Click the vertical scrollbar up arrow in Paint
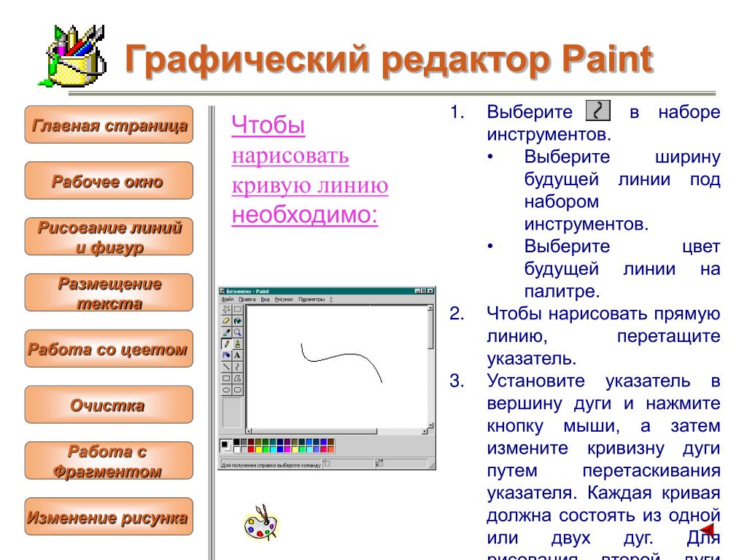 430,308
